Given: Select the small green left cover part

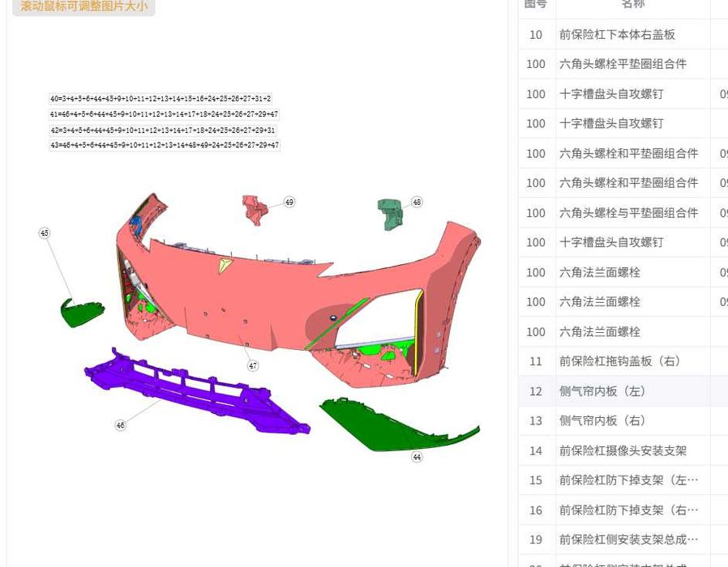Looking at the screenshot, I should 82,313.
